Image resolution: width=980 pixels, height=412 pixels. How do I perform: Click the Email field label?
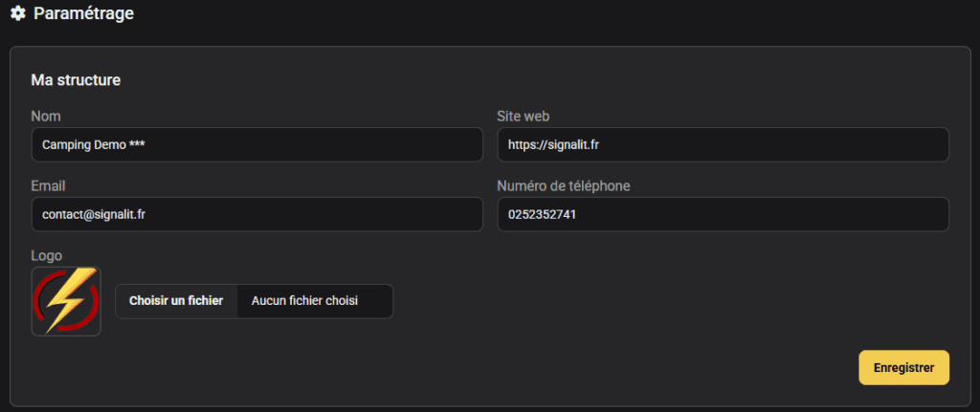(48, 186)
